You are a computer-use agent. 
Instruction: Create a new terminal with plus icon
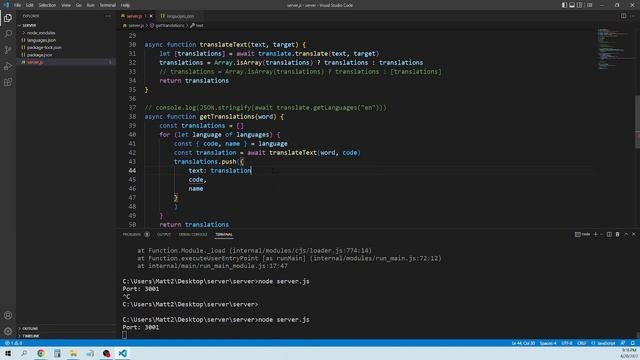tap(596, 234)
